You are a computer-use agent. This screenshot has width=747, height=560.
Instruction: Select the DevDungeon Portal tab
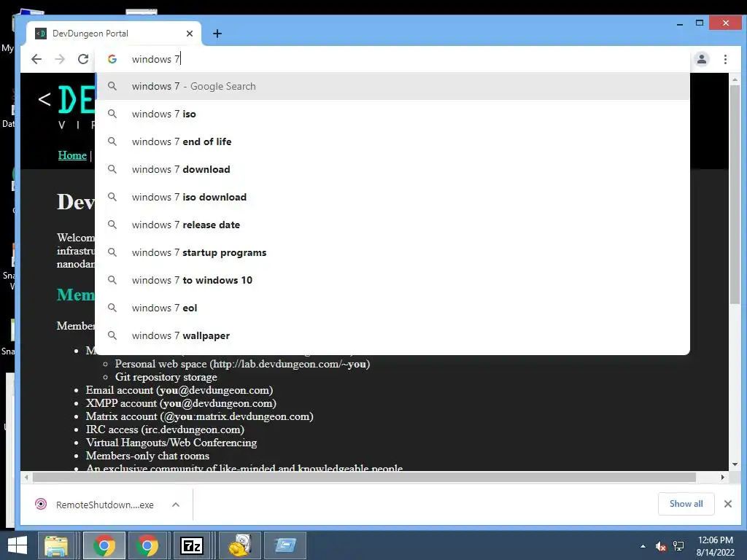113,34
